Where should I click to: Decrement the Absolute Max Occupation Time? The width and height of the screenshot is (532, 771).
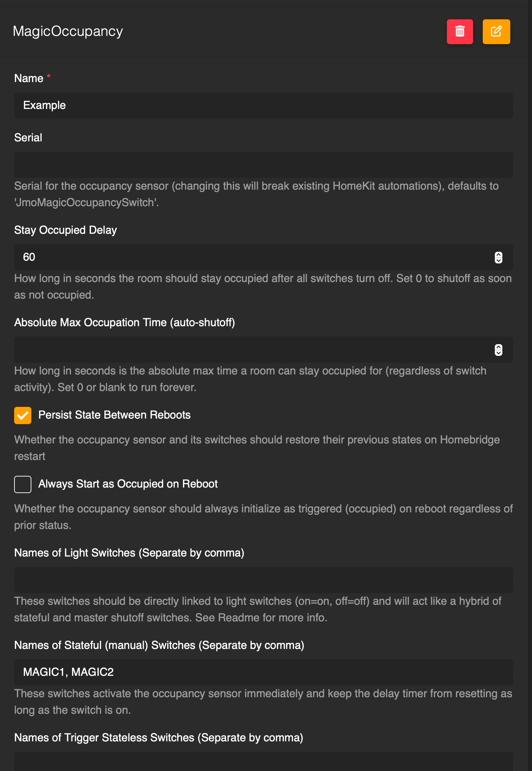coord(498,352)
